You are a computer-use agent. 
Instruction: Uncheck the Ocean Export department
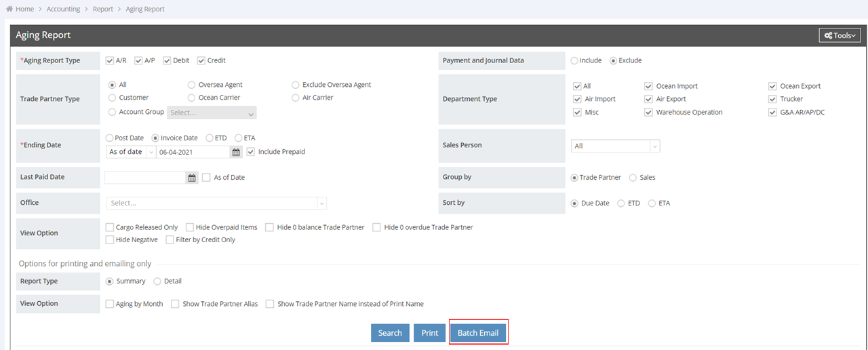(x=772, y=86)
